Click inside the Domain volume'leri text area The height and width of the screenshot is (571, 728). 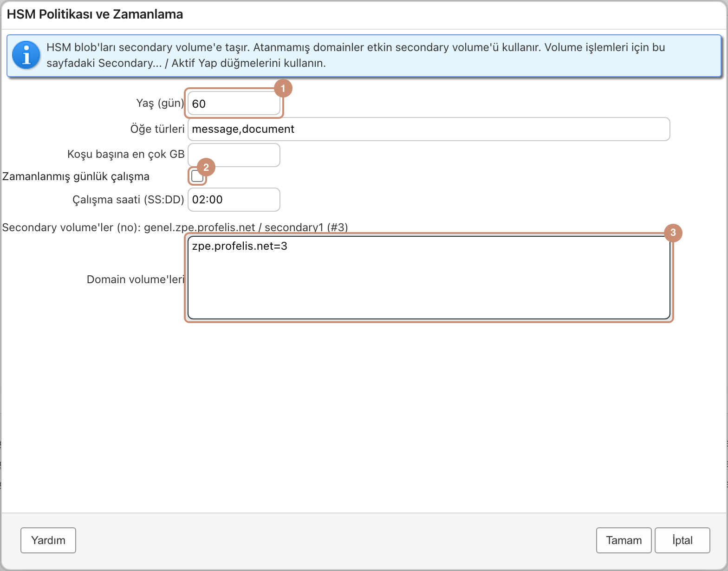[x=429, y=278]
